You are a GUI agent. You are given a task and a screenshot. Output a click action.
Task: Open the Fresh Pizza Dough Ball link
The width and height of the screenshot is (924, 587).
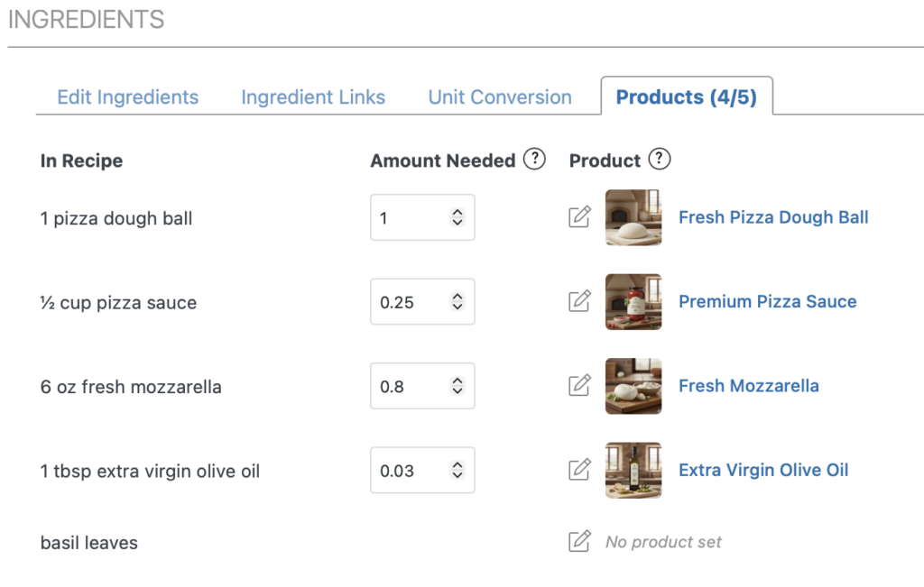pos(773,217)
